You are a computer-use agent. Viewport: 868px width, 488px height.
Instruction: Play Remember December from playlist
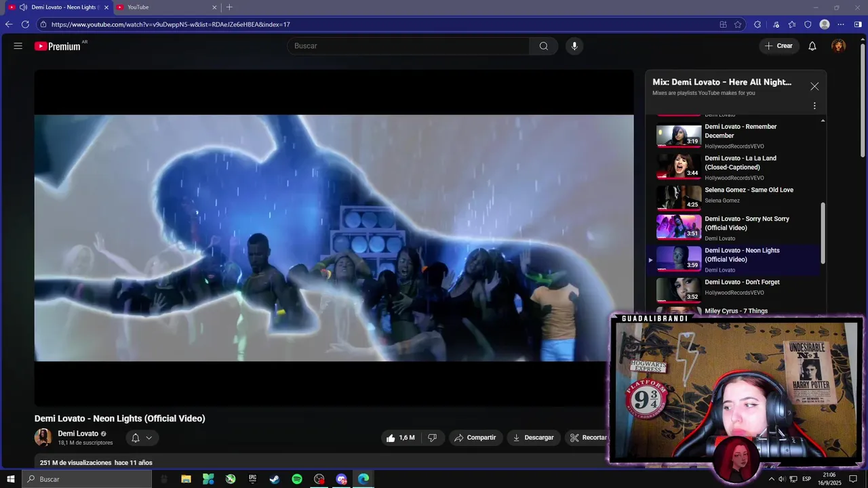tap(734, 136)
